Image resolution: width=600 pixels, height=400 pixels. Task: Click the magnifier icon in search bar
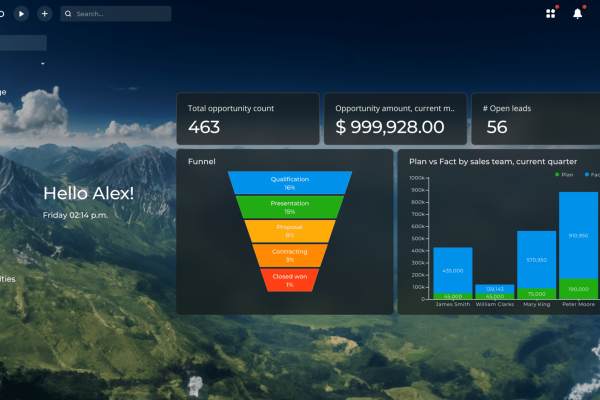pyautogui.click(x=67, y=14)
